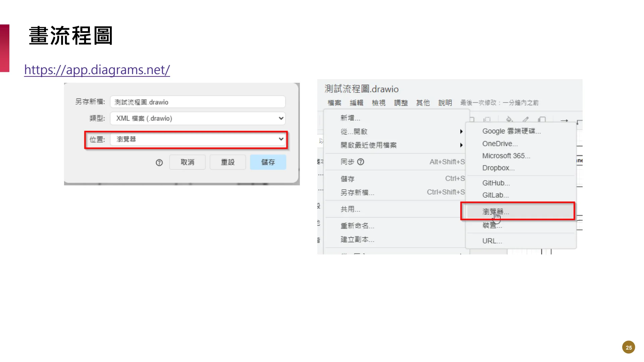Open the 檢視 menu
The width and height of the screenshot is (644, 362).
tap(379, 103)
